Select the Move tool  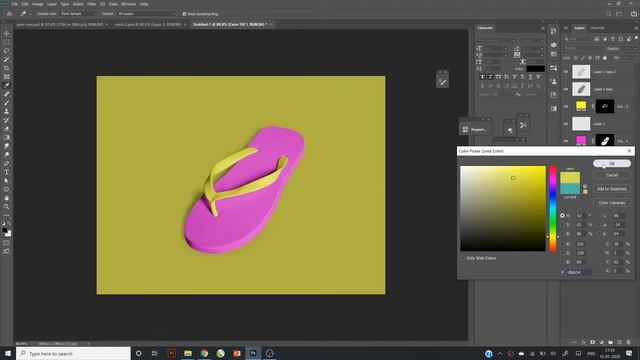click(7, 33)
